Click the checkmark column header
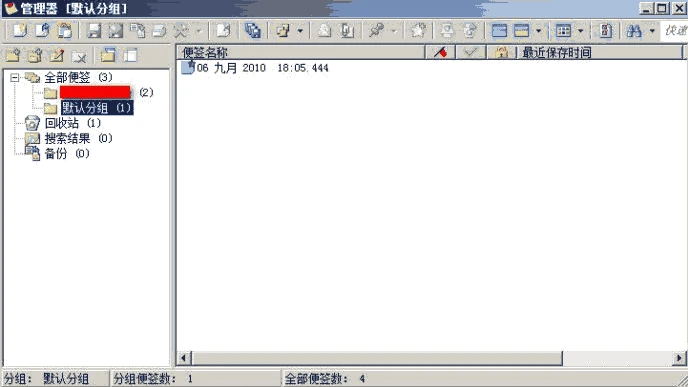 coord(471,53)
